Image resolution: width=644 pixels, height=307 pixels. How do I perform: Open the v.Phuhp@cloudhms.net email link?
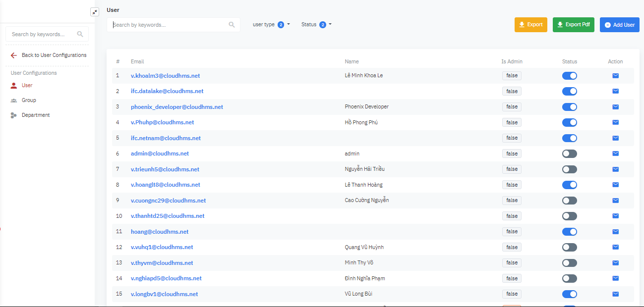pyautogui.click(x=162, y=122)
